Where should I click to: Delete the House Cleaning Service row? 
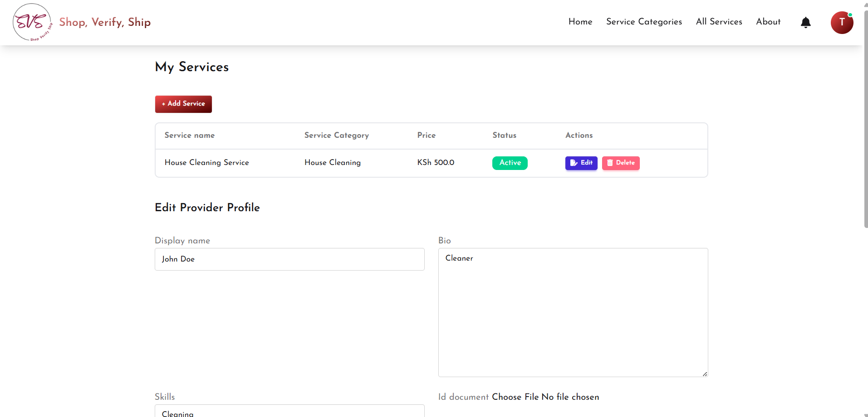621,163
